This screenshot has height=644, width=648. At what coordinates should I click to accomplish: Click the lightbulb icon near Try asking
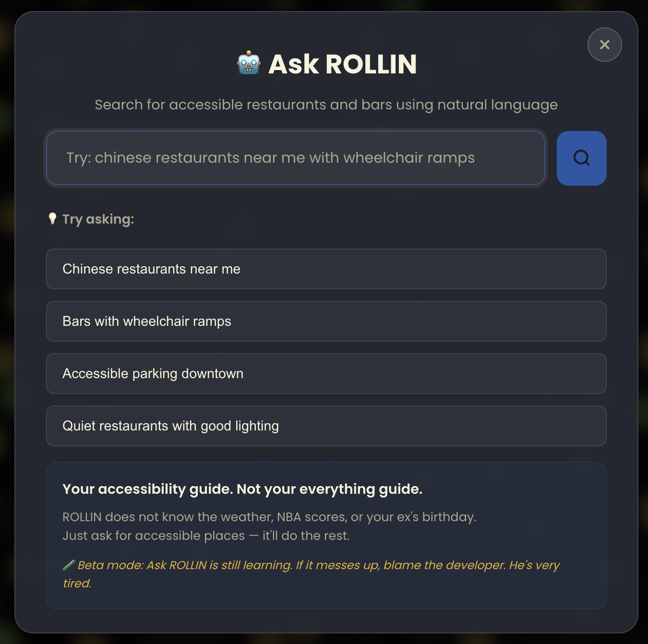53,219
